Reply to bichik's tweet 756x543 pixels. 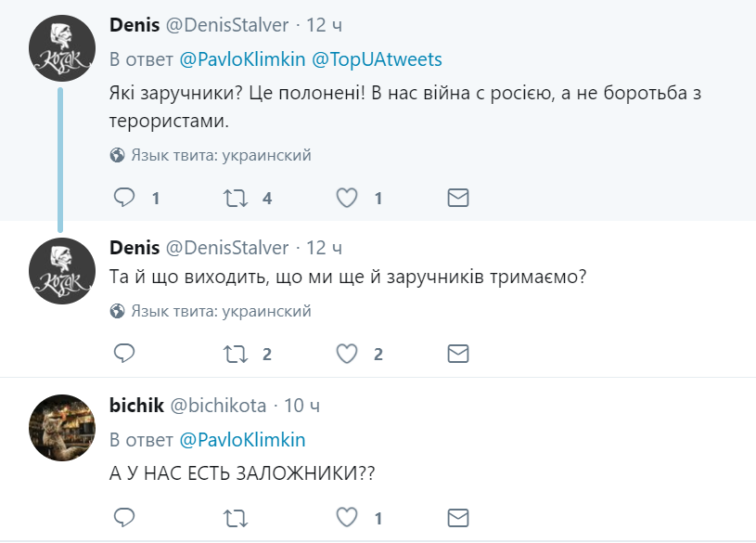pos(124,516)
